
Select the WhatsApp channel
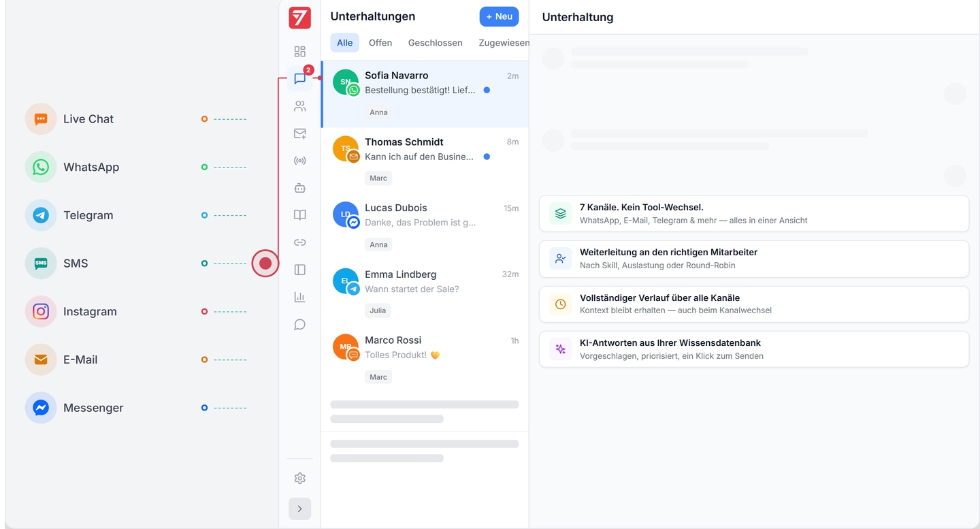(91, 167)
